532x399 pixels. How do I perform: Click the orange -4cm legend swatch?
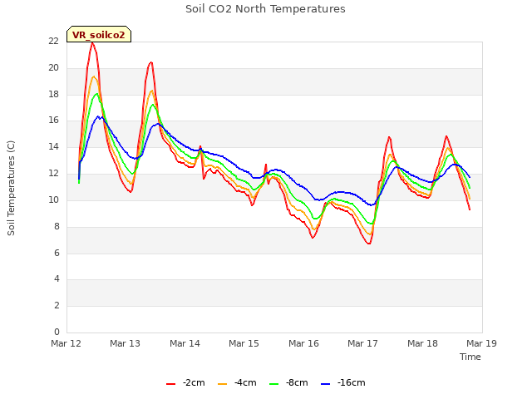coord(222,384)
